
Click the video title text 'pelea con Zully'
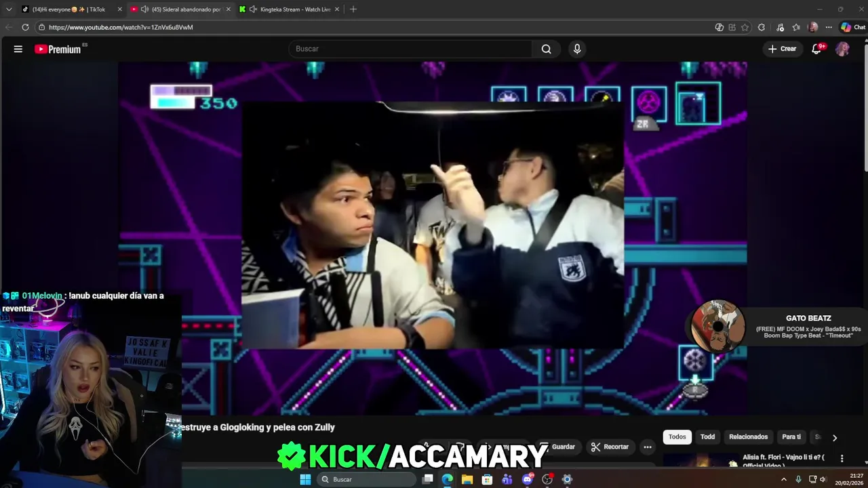[302, 427]
